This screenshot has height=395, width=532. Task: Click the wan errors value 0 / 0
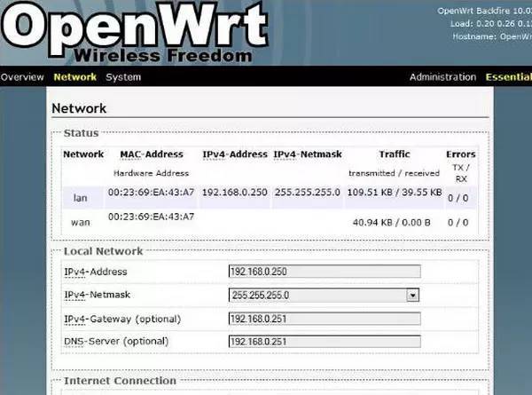(458, 223)
